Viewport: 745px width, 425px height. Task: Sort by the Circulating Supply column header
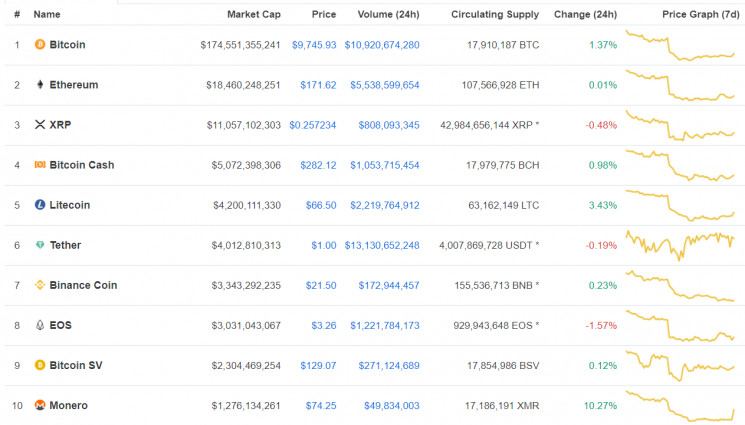coord(495,14)
